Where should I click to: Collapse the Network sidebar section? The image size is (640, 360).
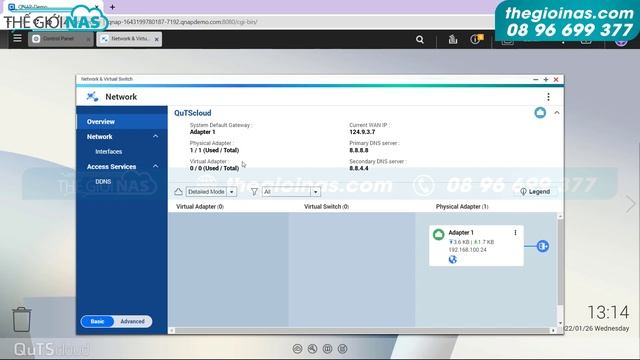[x=156, y=136]
